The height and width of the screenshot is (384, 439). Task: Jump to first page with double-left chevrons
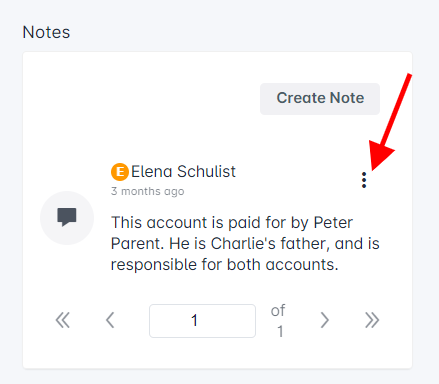click(x=63, y=320)
